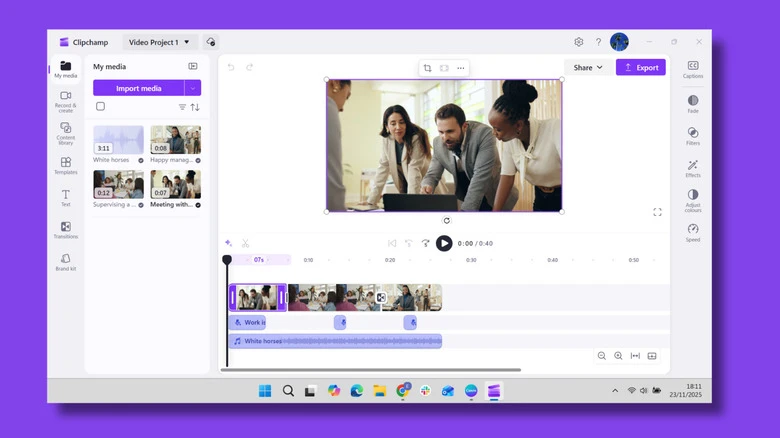Click the split scissors icon
780x438 pixels.
pyautogui.click(x=245, y=243)
